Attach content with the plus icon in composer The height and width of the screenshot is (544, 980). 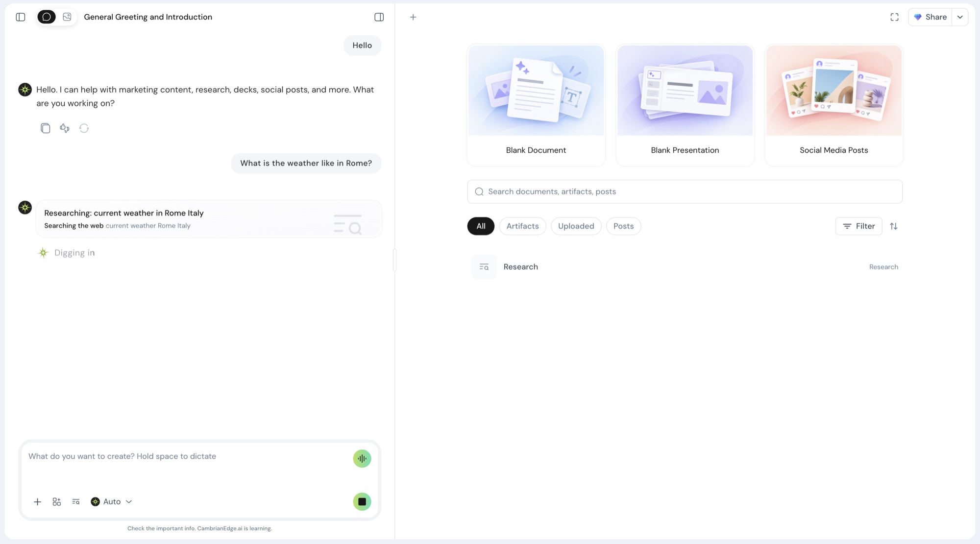37,502
